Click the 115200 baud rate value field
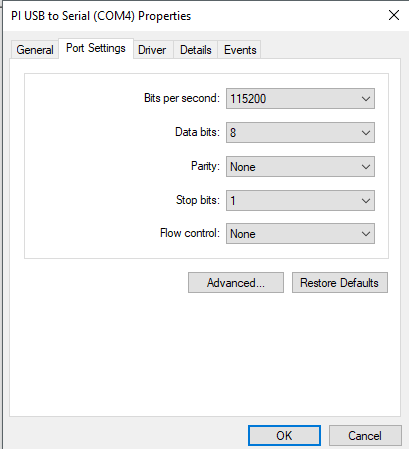 click(300, 99)
